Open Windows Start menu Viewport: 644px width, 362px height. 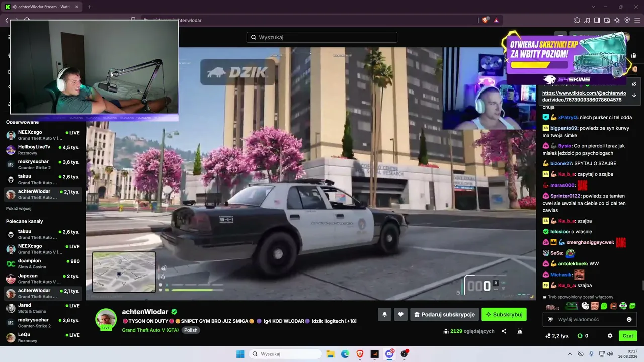click(x=240, y=354)
